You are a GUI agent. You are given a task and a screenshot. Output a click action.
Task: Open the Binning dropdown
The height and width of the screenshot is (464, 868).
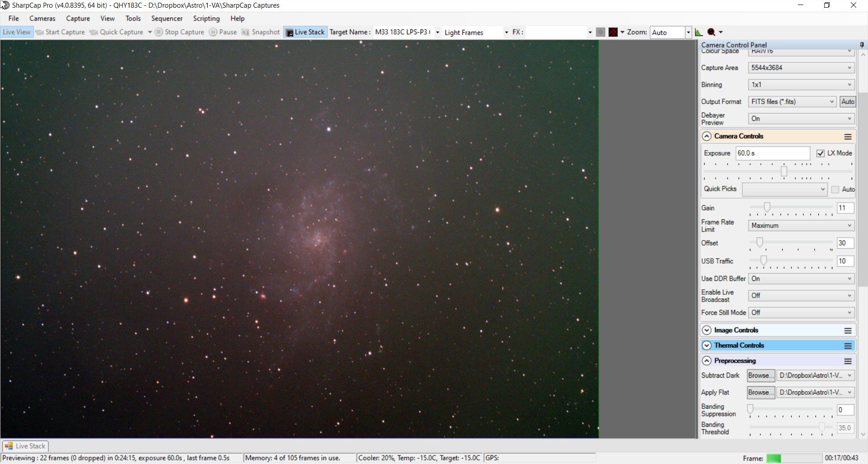pyautogui.click(x=801, y=85)
